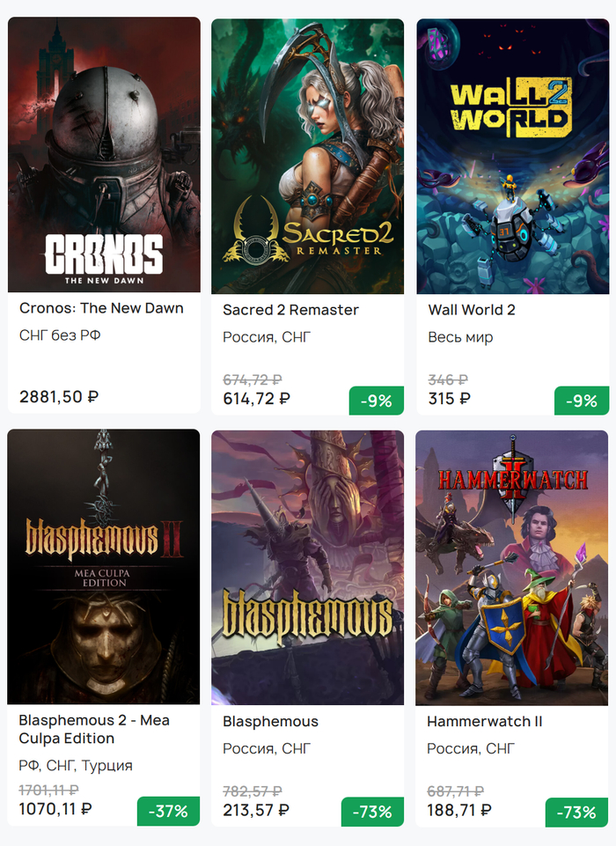Click the 614,72 ₽ Sacred 2 price
This screenshot has width=616, height=846.
coord(256,399)
